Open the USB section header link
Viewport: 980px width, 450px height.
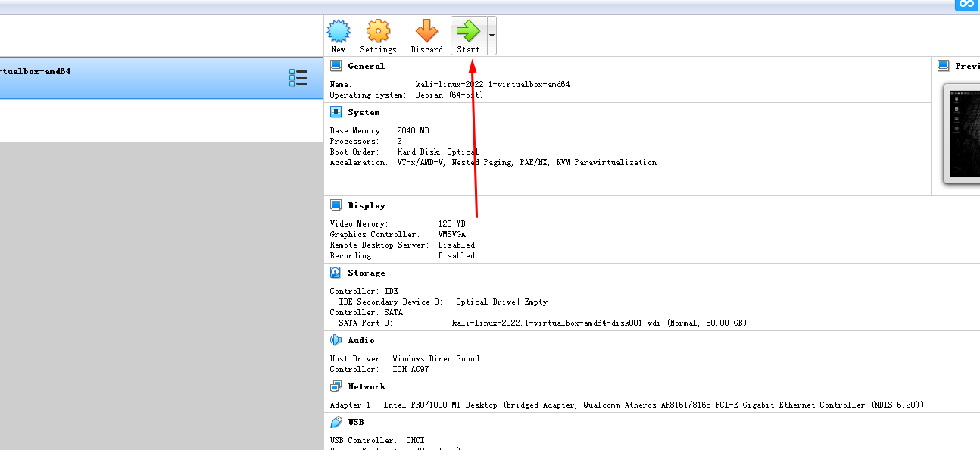356,423
